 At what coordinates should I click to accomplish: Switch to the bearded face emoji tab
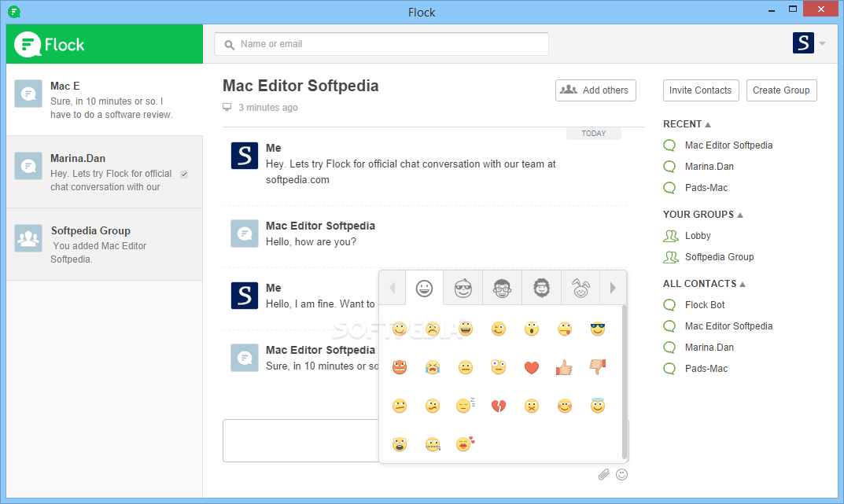[x=541, y=289]
